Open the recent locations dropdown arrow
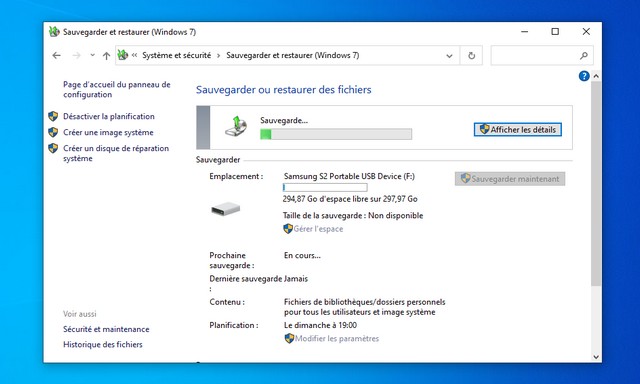Viewport: 640px width, 384px height. pos(93,55)
